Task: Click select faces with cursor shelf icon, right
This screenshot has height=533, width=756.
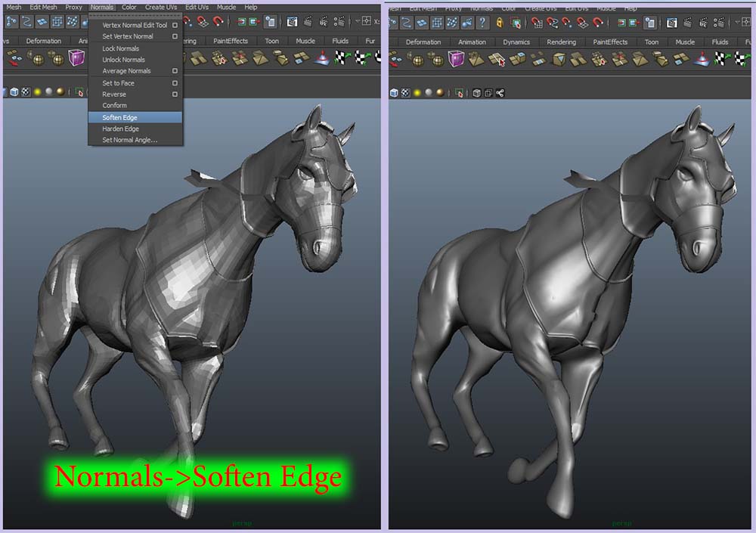Action: 497,59
